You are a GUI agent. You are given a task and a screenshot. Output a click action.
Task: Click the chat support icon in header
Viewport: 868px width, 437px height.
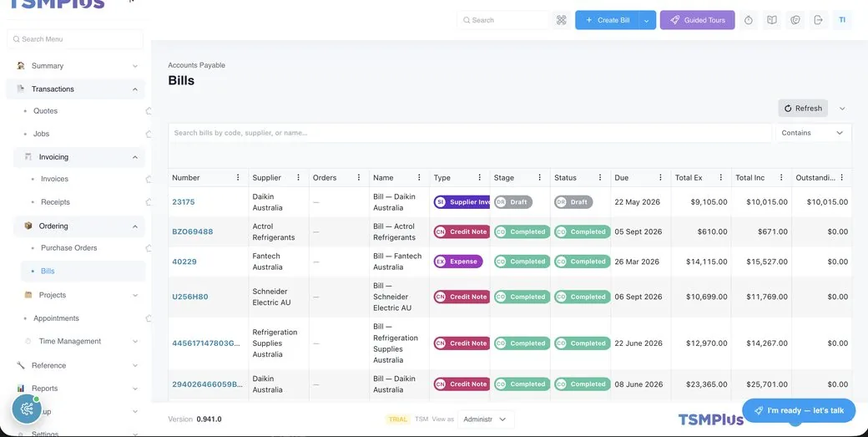(x=795, y=20)
